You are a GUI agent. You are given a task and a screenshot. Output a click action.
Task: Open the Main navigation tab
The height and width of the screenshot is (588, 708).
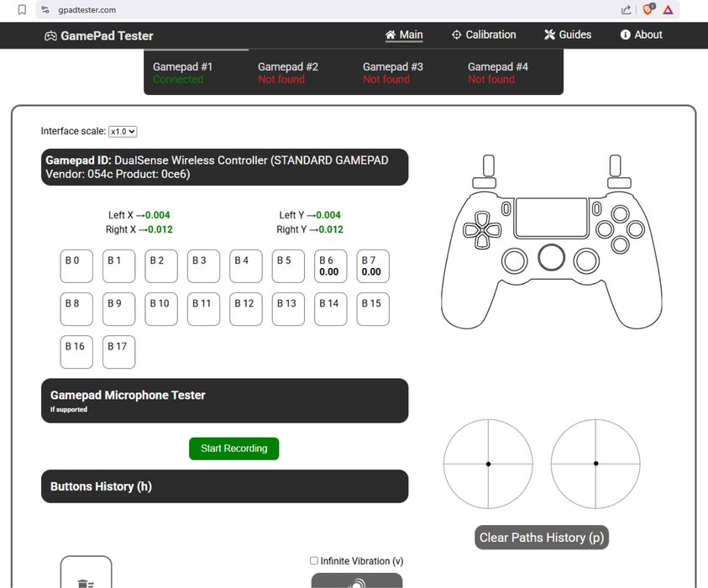[404, 34]
